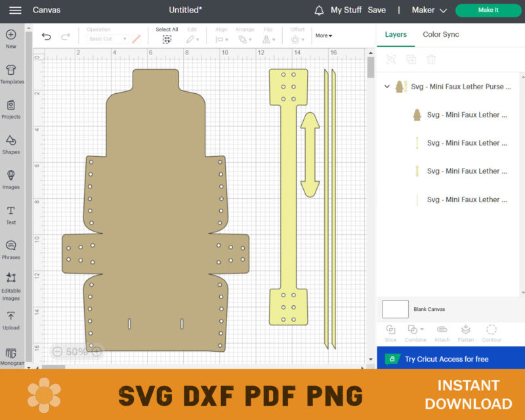The image size is (525, 420).
Task: Expand the More toolbar dropdown
Action: pos(324,35)
